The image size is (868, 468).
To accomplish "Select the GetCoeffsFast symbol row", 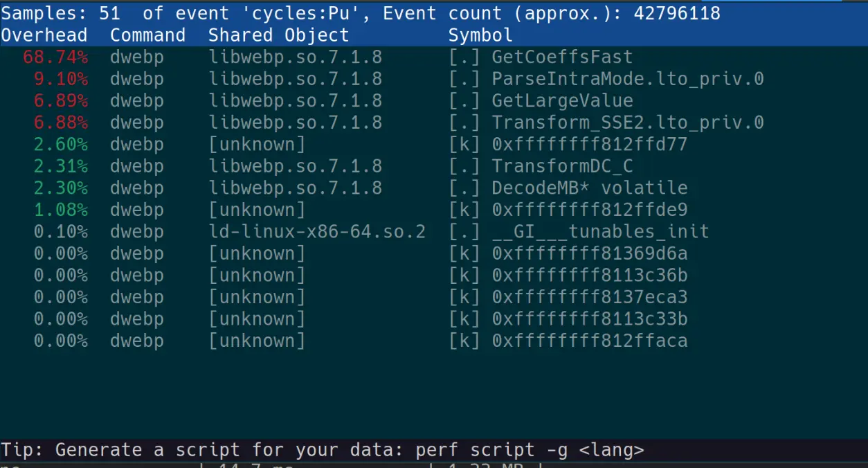I will 561,57.
